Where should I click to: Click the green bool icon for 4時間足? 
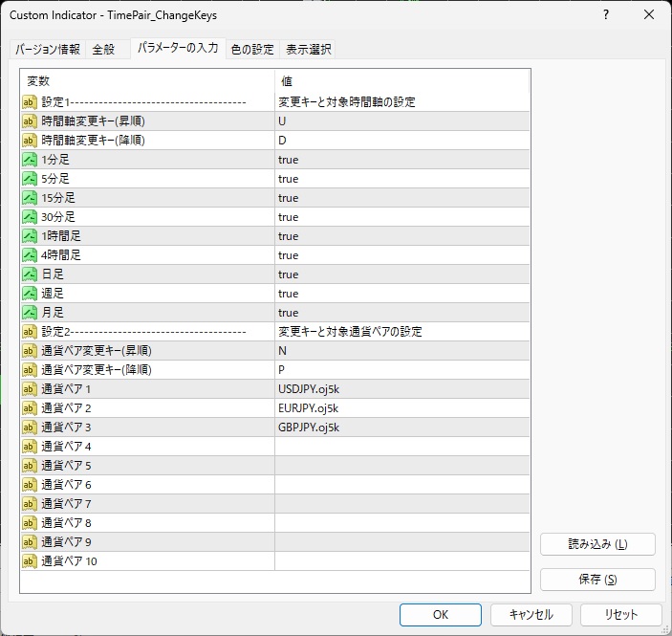click(30, 255)
